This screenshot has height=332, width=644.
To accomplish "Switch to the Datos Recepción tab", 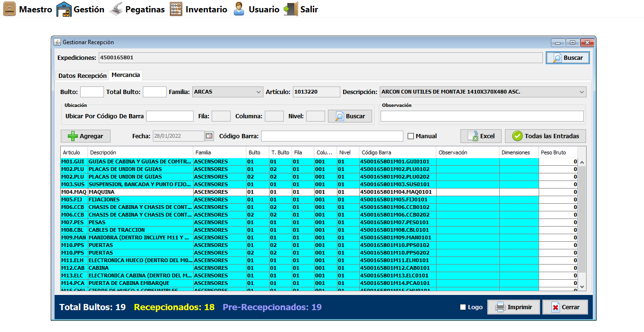I will click(x=82, y=76).
